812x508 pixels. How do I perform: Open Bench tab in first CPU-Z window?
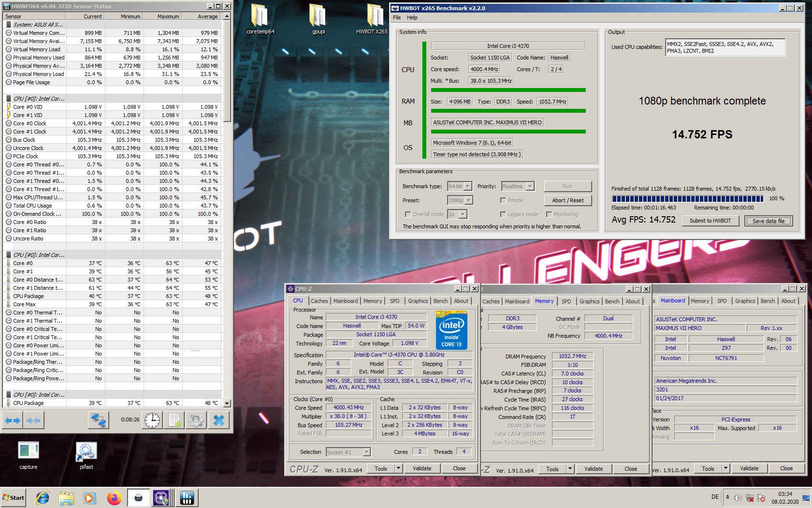click(440, 301)
